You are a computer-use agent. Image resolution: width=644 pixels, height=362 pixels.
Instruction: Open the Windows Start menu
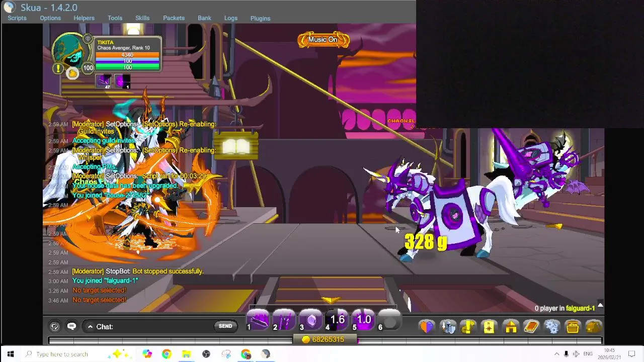pyautogui.click(x=11, y=354)
